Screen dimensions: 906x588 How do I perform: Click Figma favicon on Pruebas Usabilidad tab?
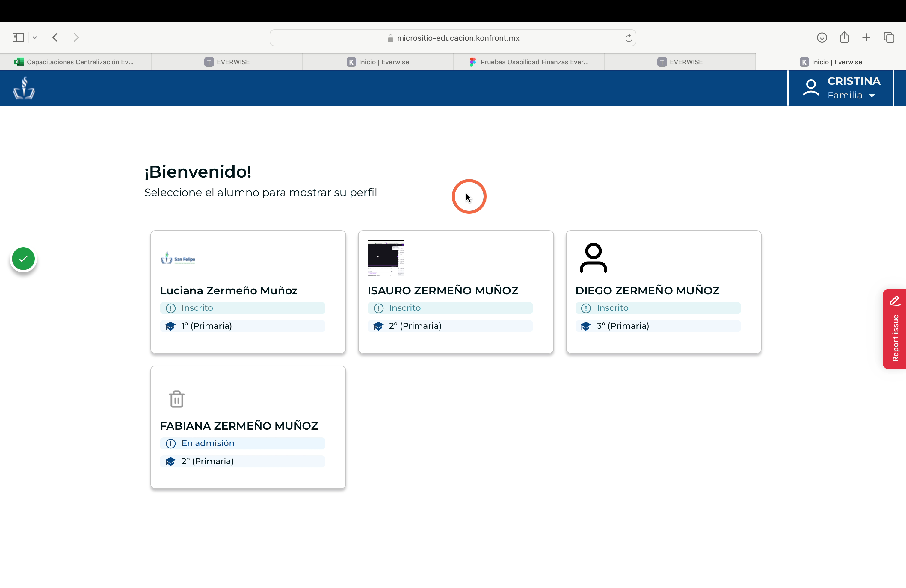472,62
